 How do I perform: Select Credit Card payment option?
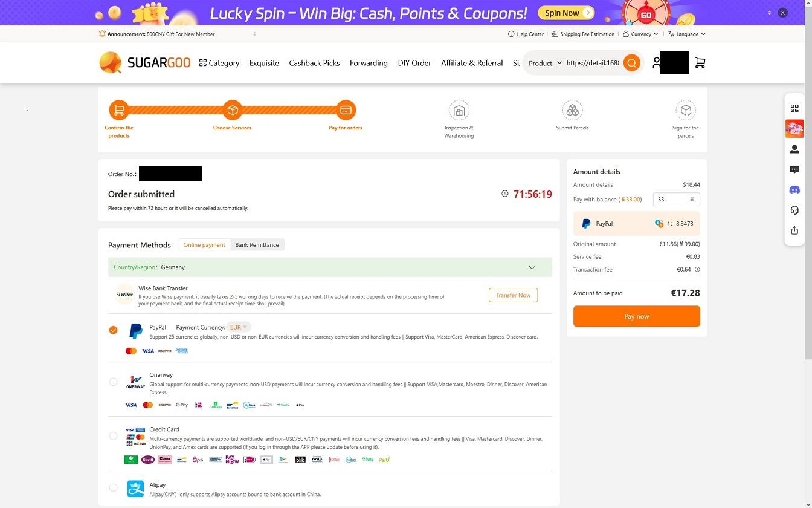click(x=113, y=436)
